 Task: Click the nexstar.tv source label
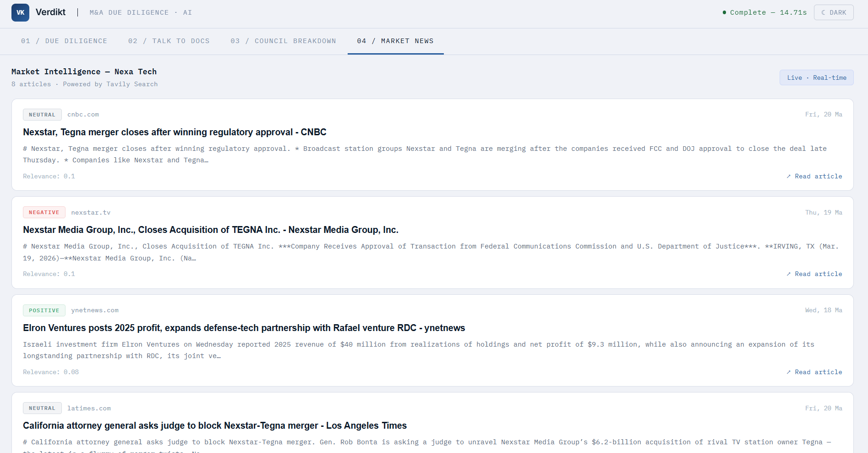[91, 212]
